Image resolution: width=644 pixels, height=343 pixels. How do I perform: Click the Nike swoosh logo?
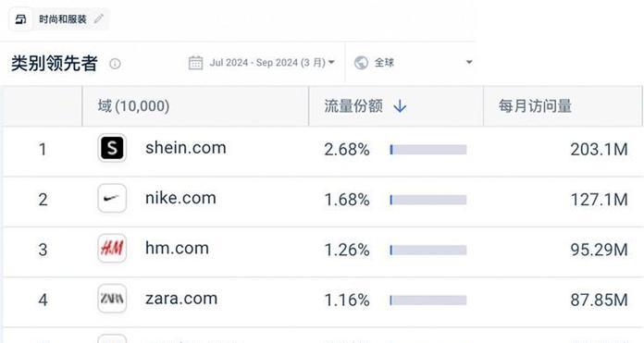pyautogui.click(x=112, y=198)
